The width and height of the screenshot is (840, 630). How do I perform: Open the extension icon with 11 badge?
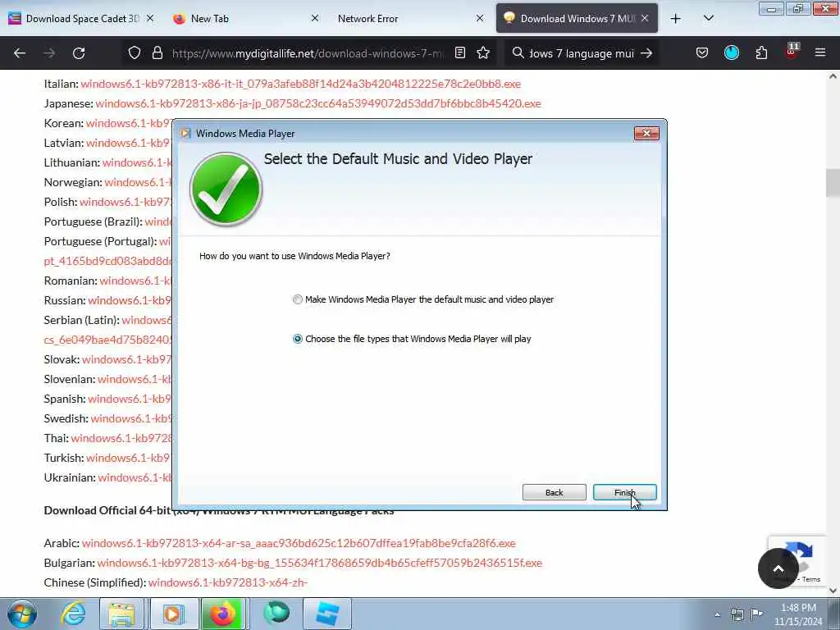[792, 52]
